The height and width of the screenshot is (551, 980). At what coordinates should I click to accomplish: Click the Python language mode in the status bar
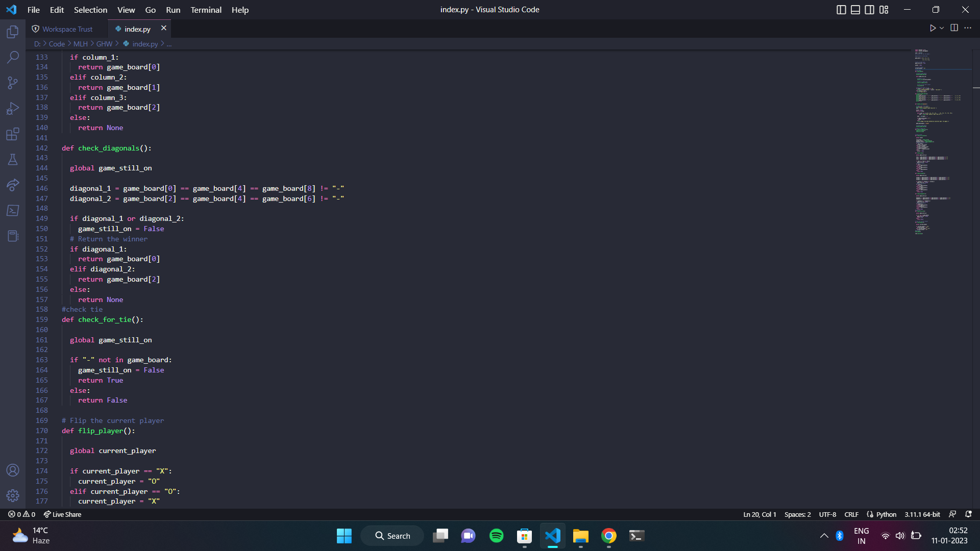click(x=886, y=514)
